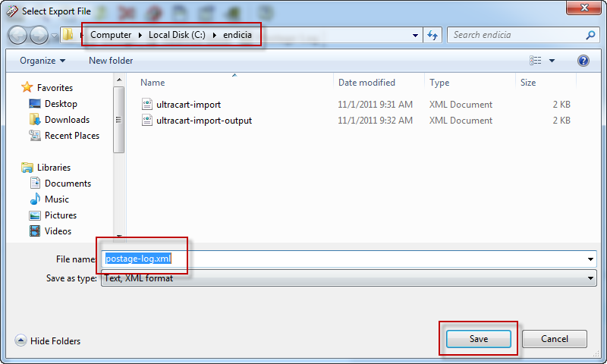Click the Favorites star icon

click(x=27, y=87)
